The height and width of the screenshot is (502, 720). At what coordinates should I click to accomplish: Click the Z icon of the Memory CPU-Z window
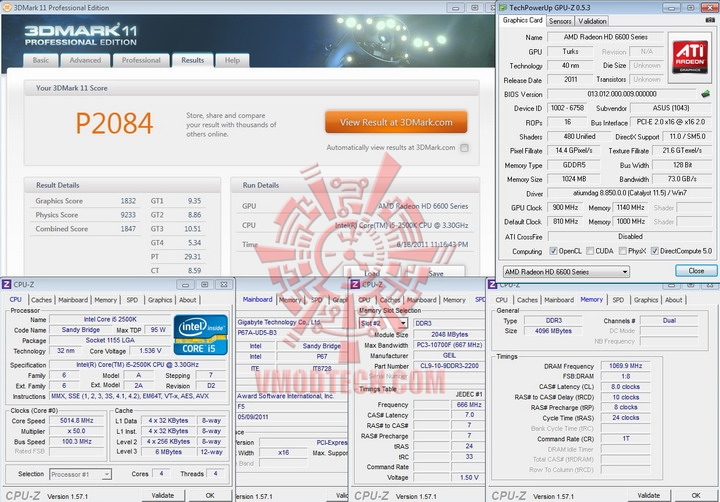492,284
